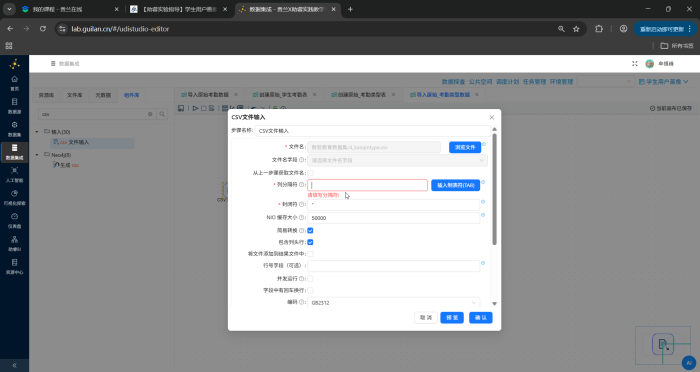Click AI assistant bubble at bottom right
700x372 pixels.
[x=689, y=363]
